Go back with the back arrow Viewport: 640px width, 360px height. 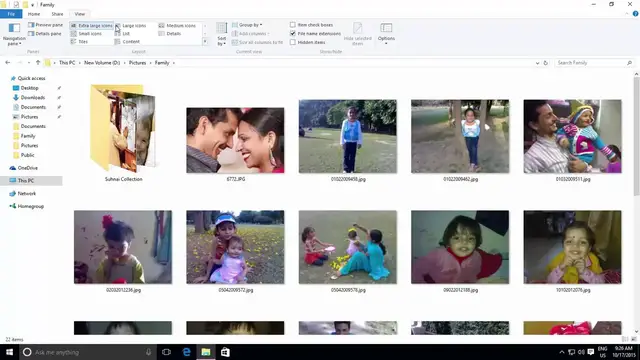click(8, 63)
